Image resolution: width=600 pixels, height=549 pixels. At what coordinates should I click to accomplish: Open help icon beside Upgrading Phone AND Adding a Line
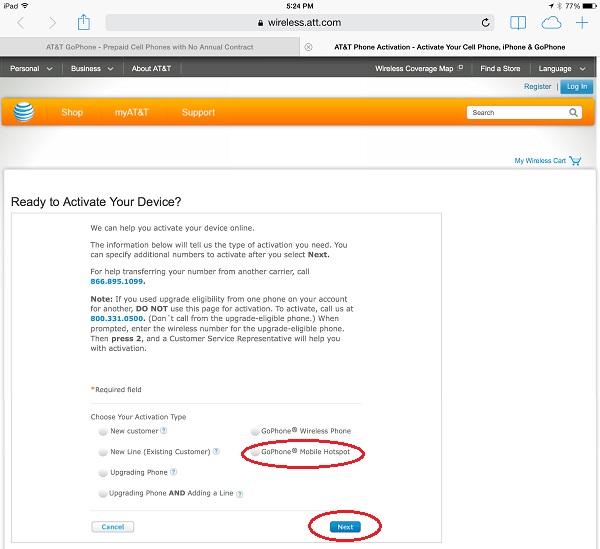240,494
